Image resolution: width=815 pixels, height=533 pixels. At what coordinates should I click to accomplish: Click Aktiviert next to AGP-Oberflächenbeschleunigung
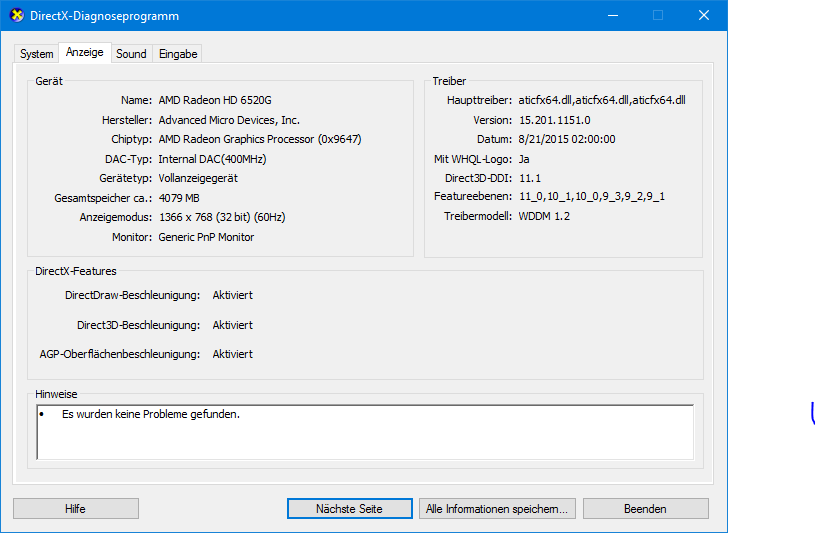(232, 354)
